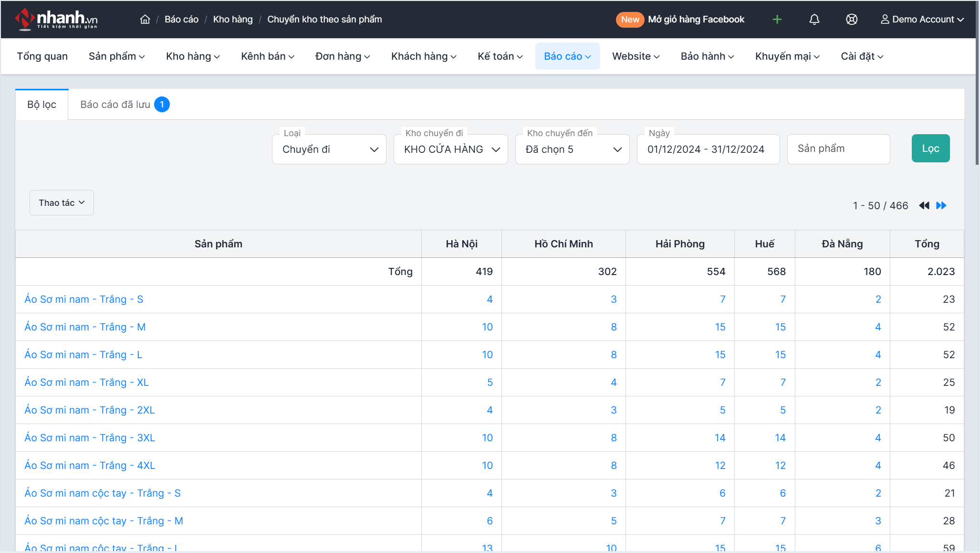This screenshot has width=980, height=553.
Task: Open Bảo hành menu
Action: 707,56
